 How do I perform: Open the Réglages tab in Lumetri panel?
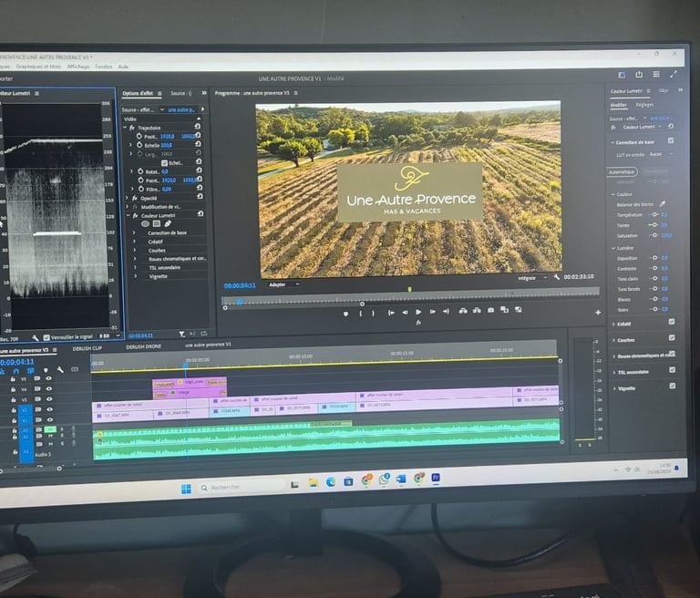pyautogui.click(x=644, y=105)
